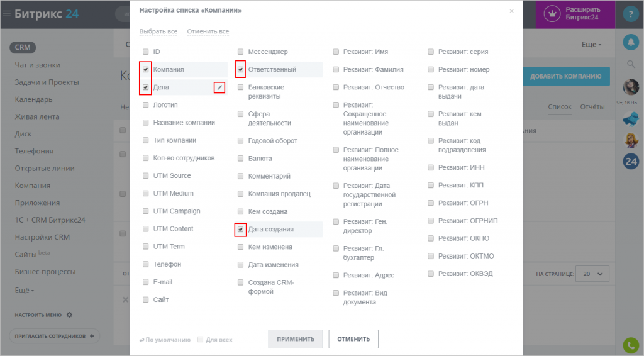The image size is (644, 356).
Task: Switch to the Отчёты tab
Action: click(592, 107)
